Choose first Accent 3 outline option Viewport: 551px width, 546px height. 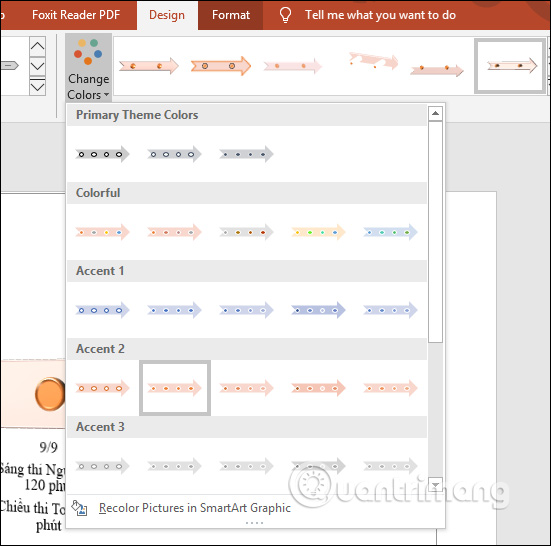point(103,466)
